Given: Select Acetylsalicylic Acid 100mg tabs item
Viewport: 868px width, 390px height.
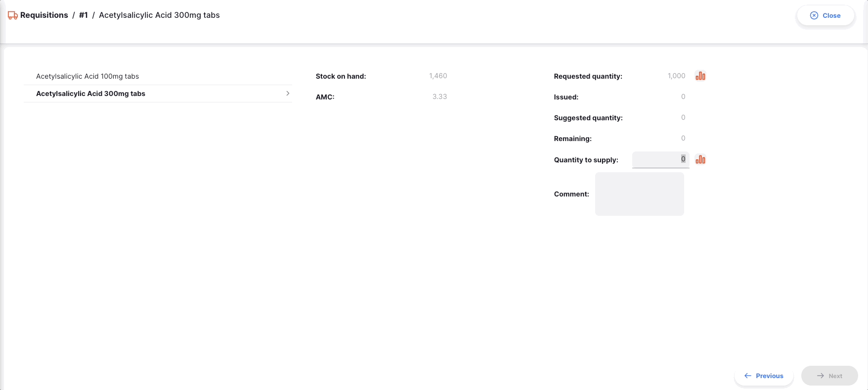Looking at the screenshot, I should click(x=158, y=76).
